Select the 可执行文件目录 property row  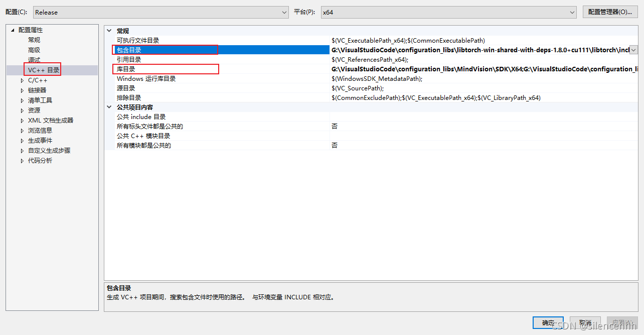tap(371, 40)
